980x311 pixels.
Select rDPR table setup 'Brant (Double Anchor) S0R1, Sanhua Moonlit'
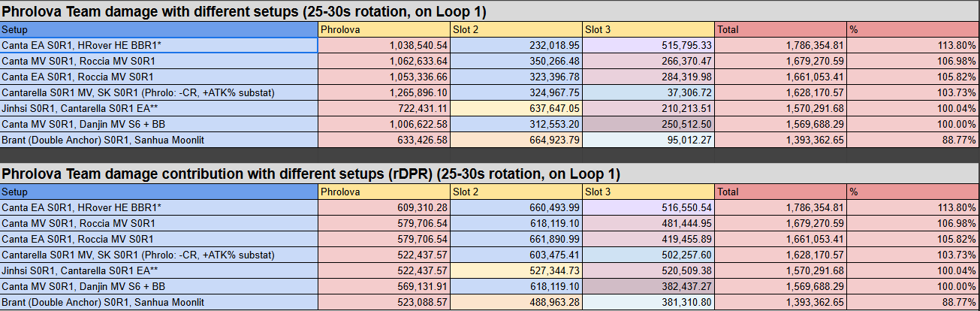click(x=159, y=303)
